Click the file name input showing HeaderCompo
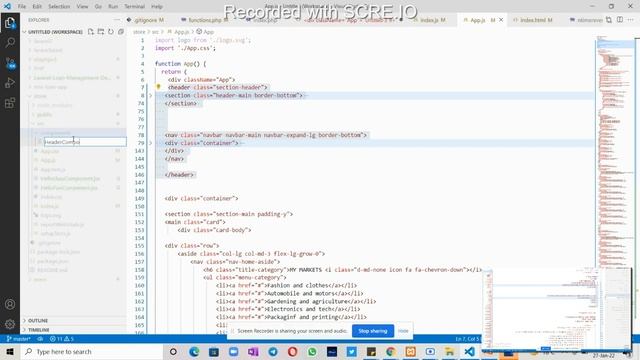 coord(85,142)
